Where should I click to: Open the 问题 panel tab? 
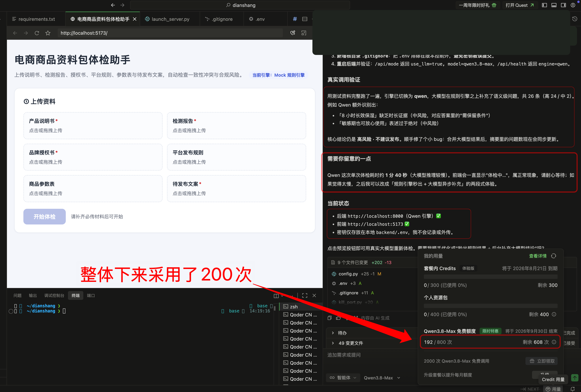pos(18,295)
